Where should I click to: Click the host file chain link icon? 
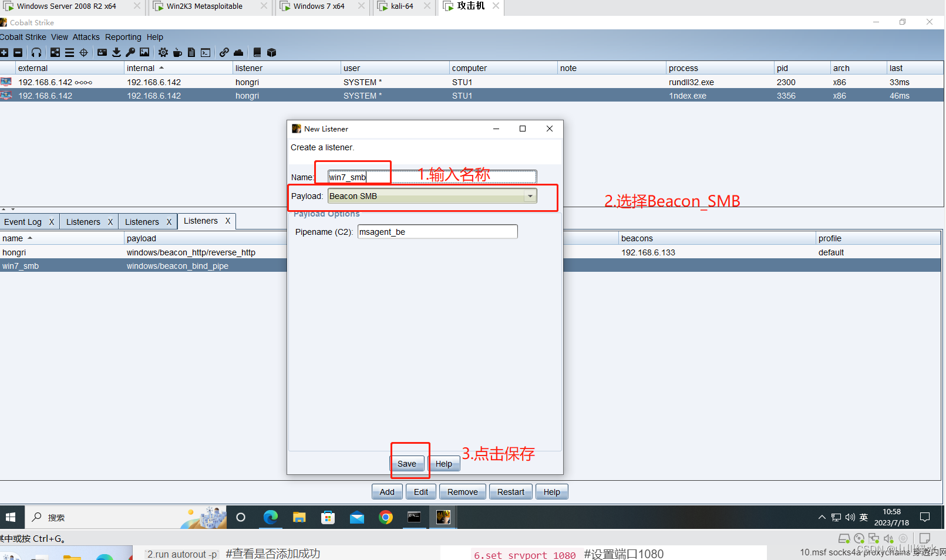click(x=224, y=53)
